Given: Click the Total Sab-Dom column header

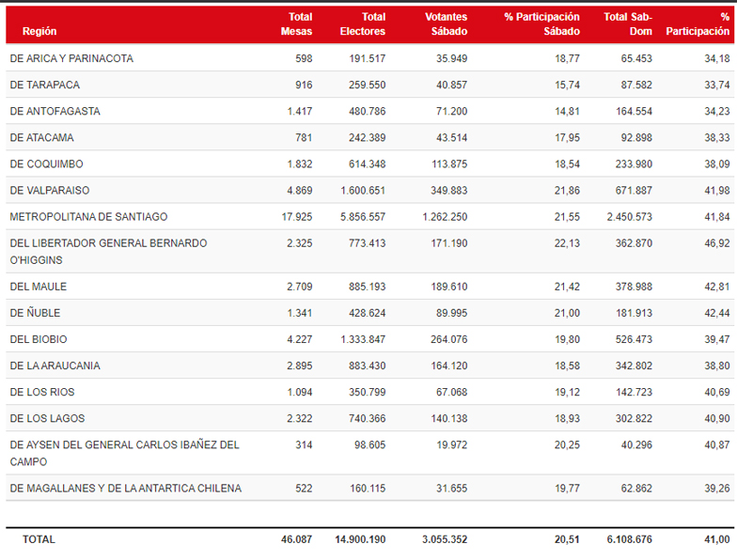Looking at the screenshot, I should click(x=628, y=23).
